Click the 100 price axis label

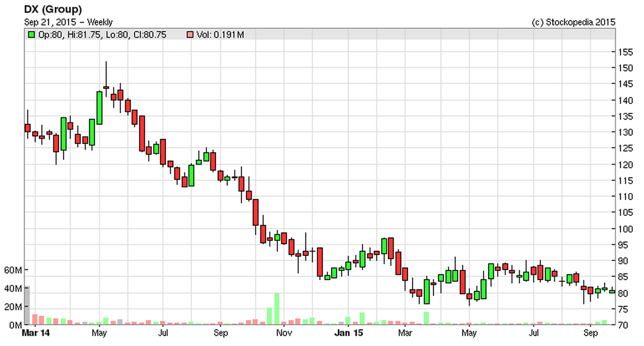[626, 229]
